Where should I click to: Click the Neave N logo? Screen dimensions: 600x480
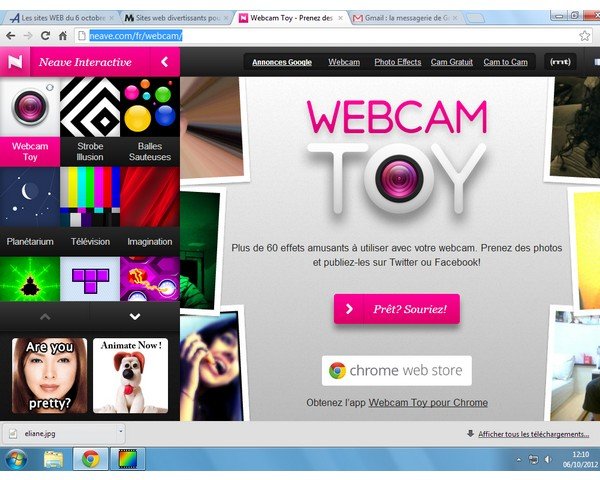[x=15, y=62]
